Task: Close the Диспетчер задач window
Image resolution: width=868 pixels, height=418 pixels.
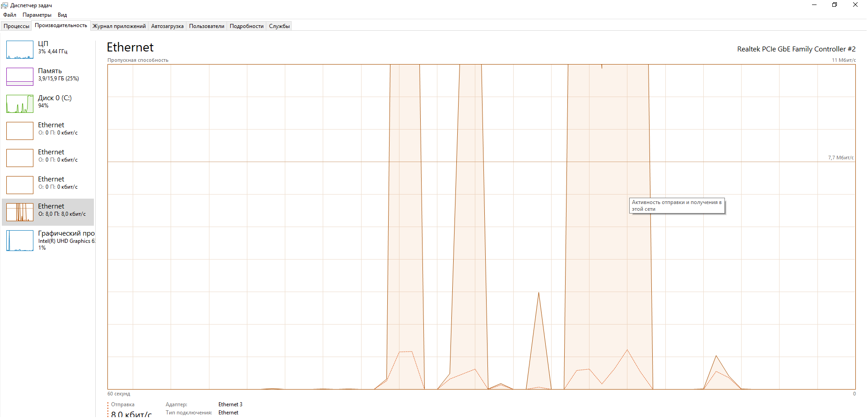Action: [855, 5]
